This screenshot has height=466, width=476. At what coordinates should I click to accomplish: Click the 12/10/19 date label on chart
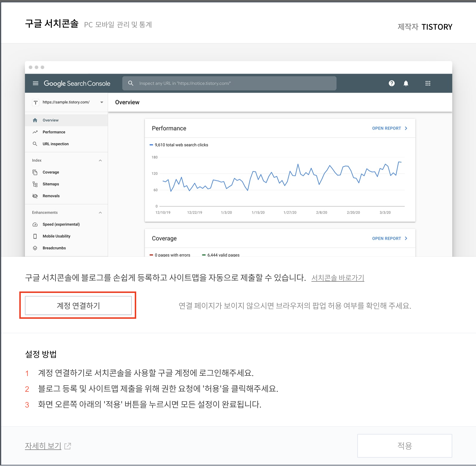pyautogui.click(x=163, y=213)
